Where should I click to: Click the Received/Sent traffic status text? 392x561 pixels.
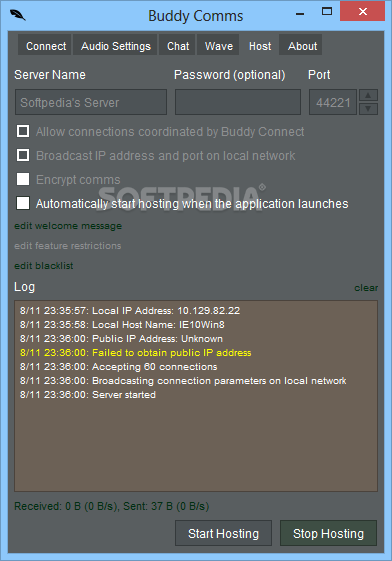pyautogui.click(x=112, y=506)
